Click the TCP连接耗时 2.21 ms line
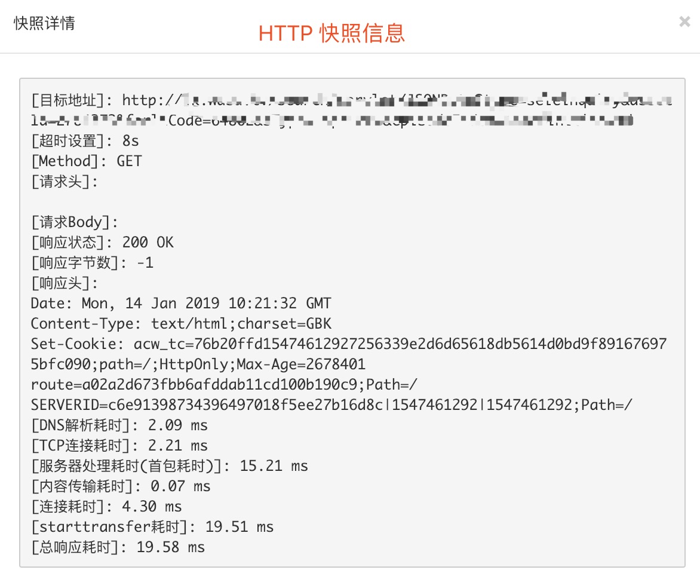 coord(119,446)
